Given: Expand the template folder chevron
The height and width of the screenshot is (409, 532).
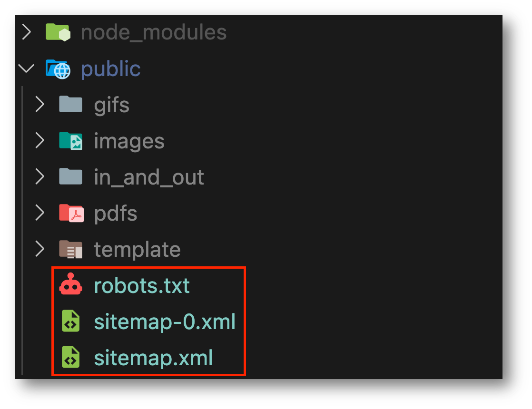Looking at the screenshot, I should [x=39, y=249].
